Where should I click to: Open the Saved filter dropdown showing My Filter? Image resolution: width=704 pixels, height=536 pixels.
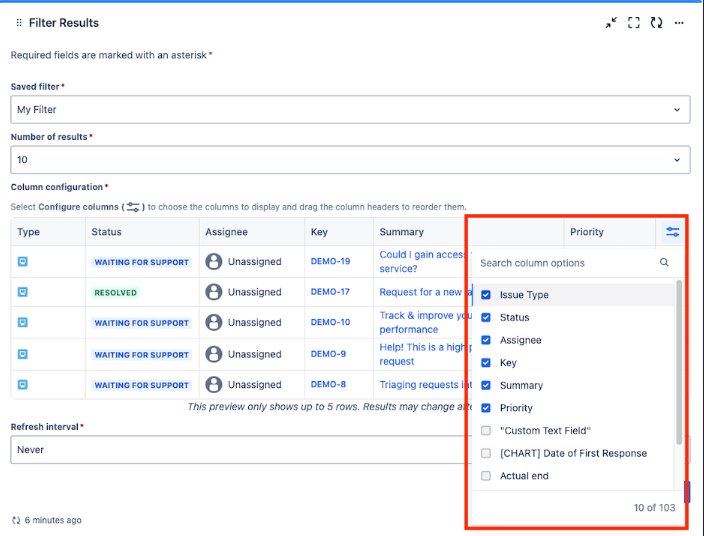pyautogui.click(x=350, y=110)
